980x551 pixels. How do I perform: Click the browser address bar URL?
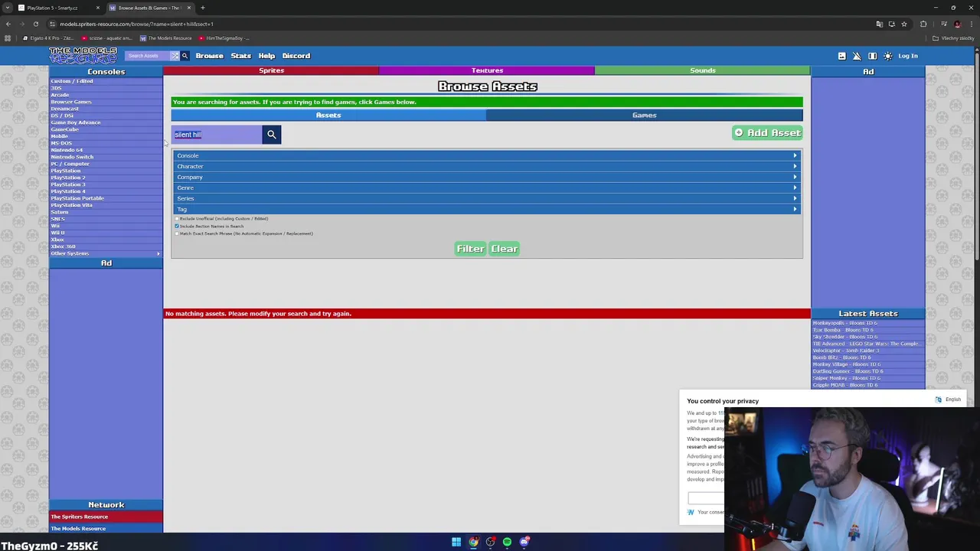[x=136, y=24]
